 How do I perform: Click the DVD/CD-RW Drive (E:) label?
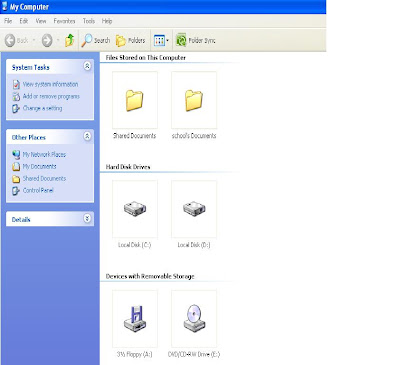[x=194, y=354]
